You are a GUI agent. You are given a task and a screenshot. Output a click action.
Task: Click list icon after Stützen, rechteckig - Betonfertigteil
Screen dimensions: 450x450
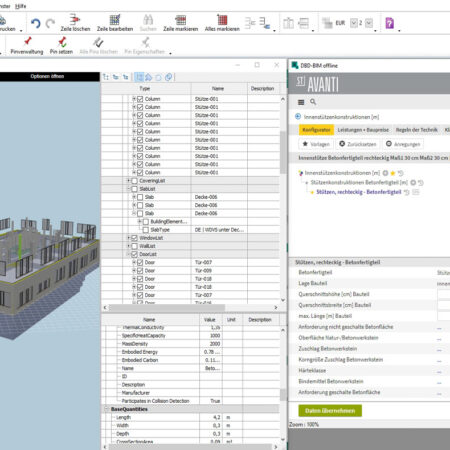click(415, 192)
